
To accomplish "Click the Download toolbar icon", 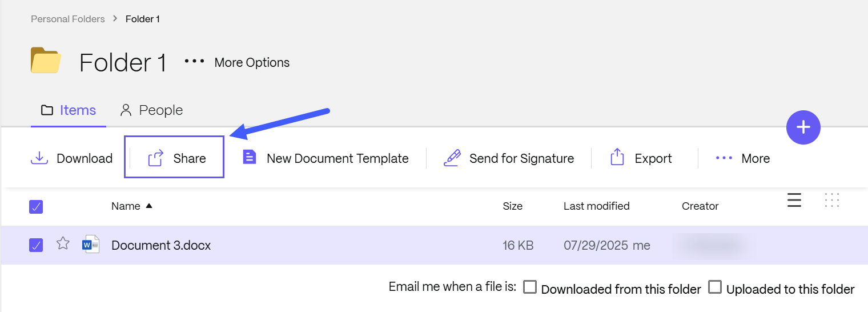I will point(39,158).
